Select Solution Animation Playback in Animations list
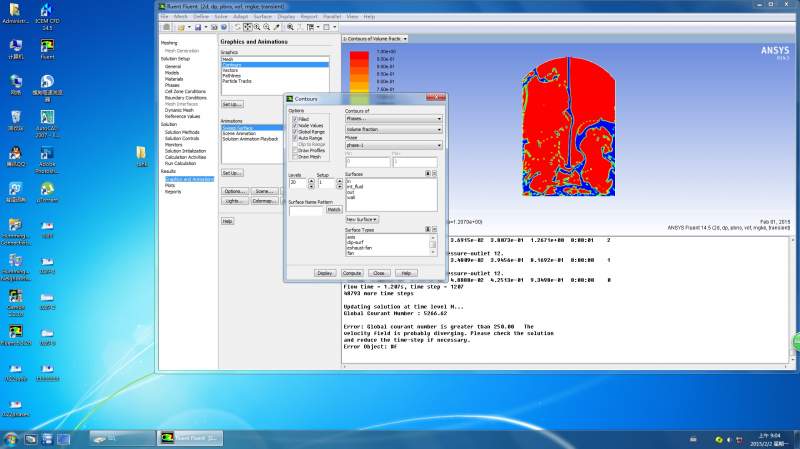The image size is (800, 449). 251,139
